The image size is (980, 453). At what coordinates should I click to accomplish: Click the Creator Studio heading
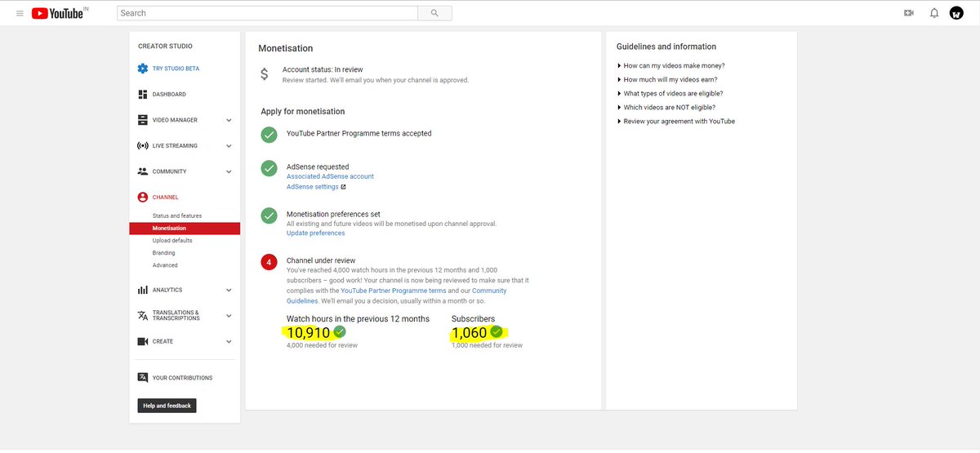pyautogui.click(x=165, y=47)
